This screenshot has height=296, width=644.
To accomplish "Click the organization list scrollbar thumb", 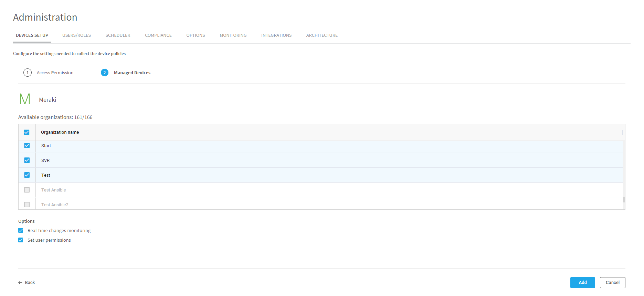I will click(624, 200).
